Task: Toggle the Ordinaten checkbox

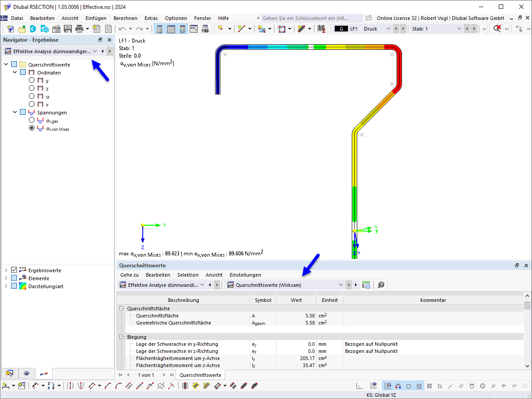Action: click(x=23, y=72)
